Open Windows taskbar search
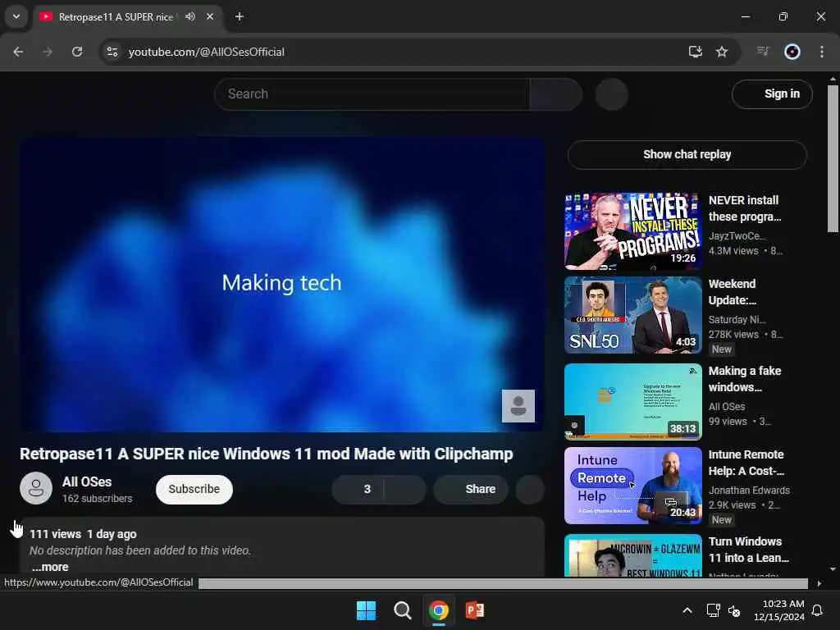The image size is (840, 630). (402, 610)
